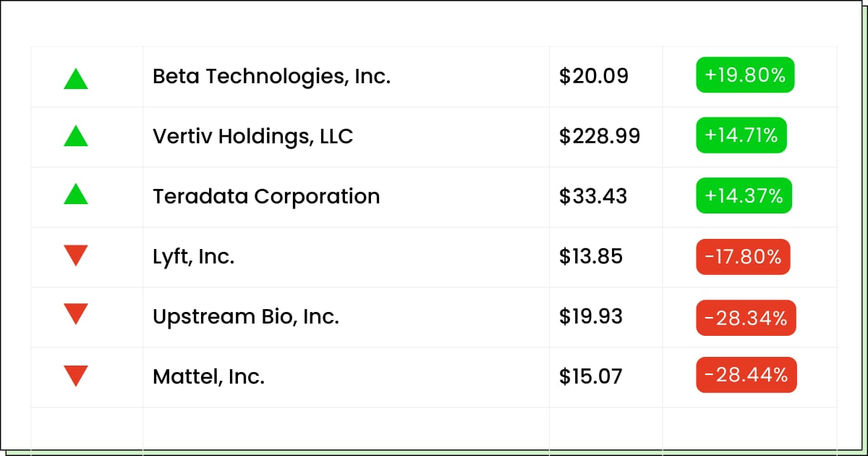Click the green up arrow beside Teradata Corporation
Image resolution: width=868 pixels, height=456 pixels.
click(76, 194)
